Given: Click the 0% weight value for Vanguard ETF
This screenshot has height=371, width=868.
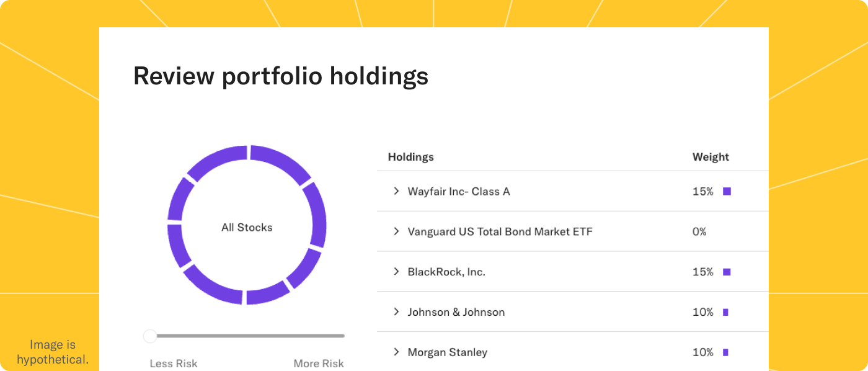Looking at the screenshot, I should [x=699, y=231].
